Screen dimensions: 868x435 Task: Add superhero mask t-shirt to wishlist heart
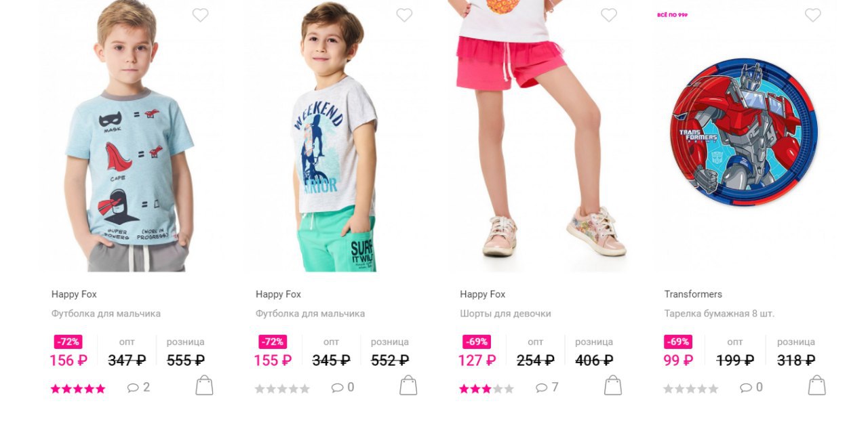click(200, 15)
